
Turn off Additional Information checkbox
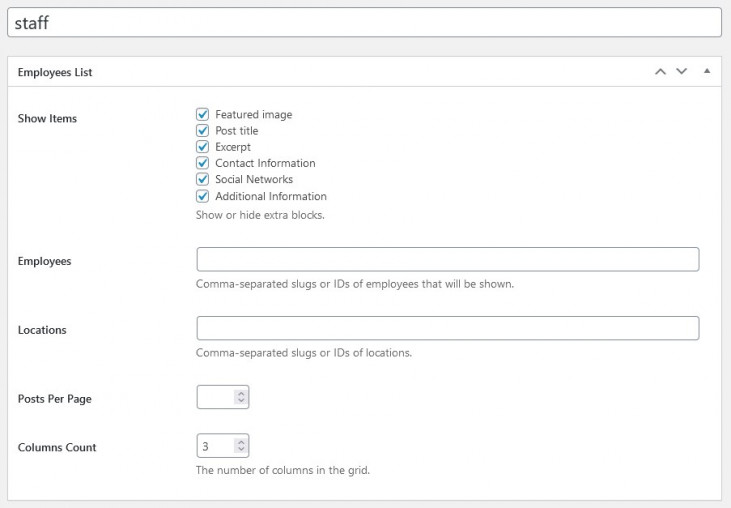click(203, 196)
